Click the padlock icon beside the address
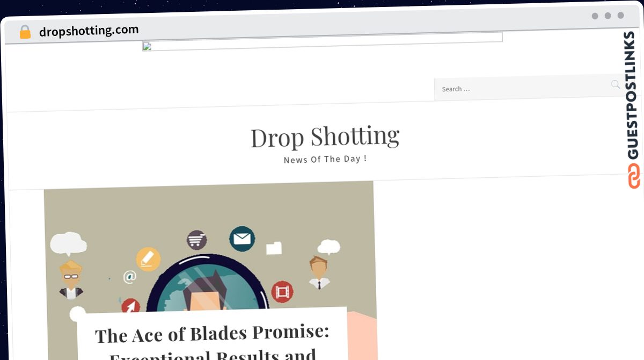Image resolution: width=644 pixels, height=360 pixels. [x=25, y=32]
